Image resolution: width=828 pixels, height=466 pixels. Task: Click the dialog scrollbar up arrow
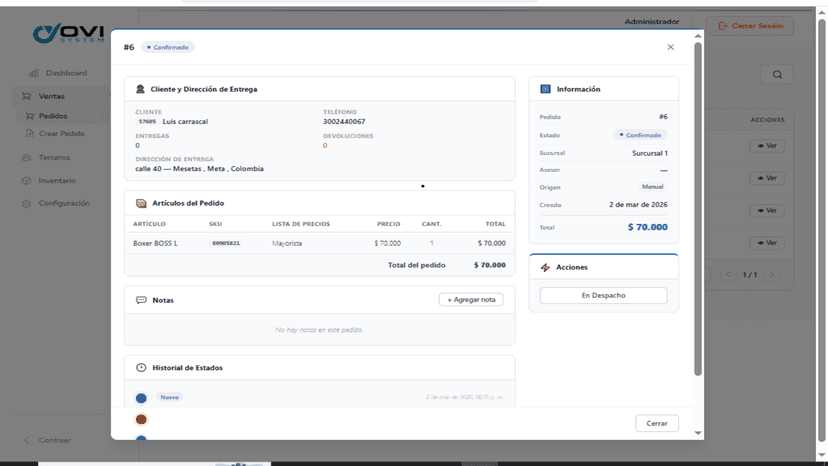[x=698, y=36]
